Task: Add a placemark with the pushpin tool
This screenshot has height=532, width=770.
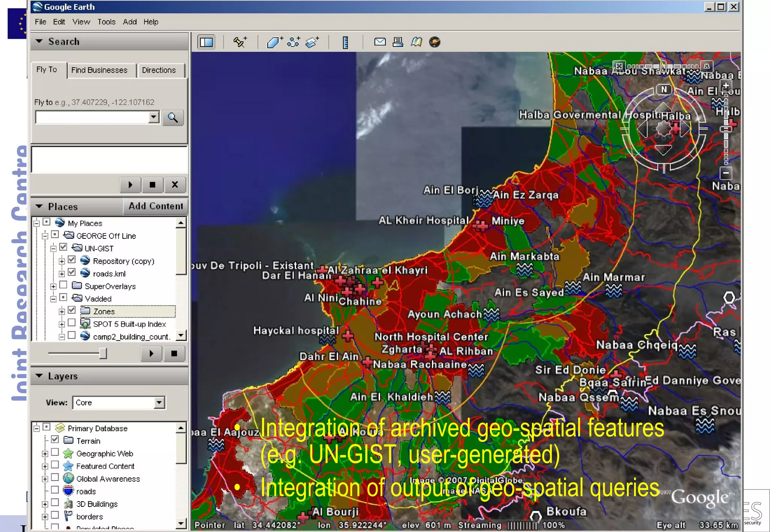Action: [239, 42]
